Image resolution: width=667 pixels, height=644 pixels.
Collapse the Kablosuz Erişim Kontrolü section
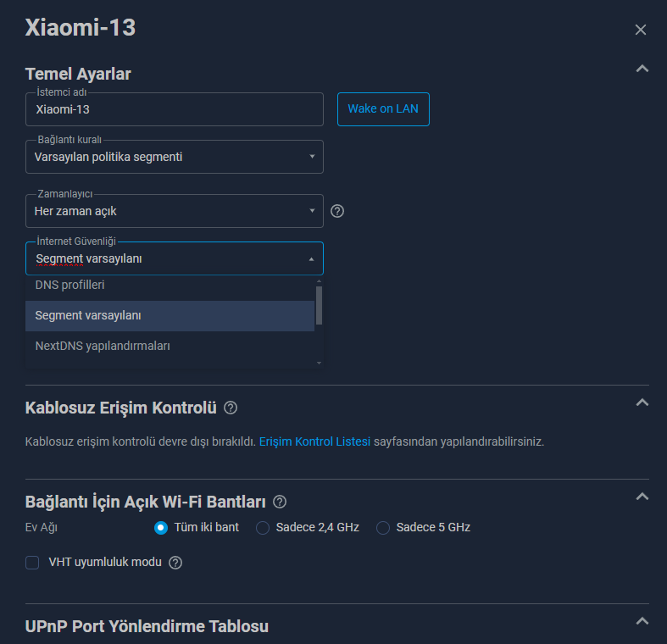642,402
